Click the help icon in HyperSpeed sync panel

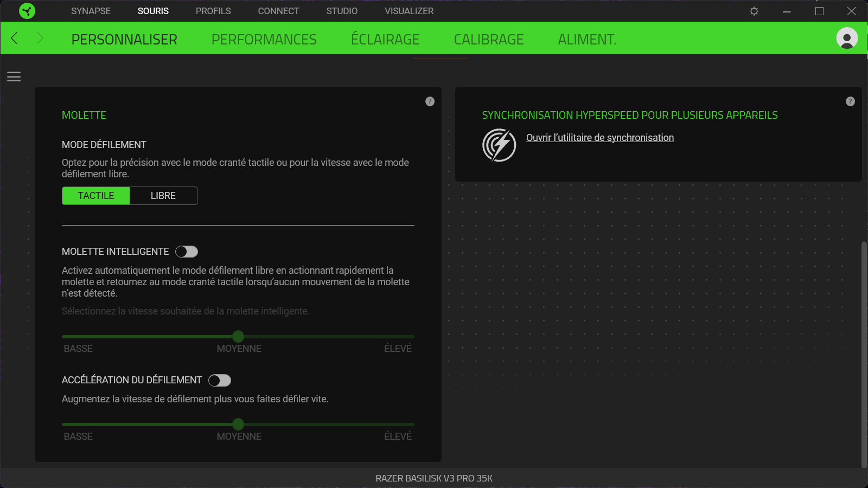coord(850,101)
